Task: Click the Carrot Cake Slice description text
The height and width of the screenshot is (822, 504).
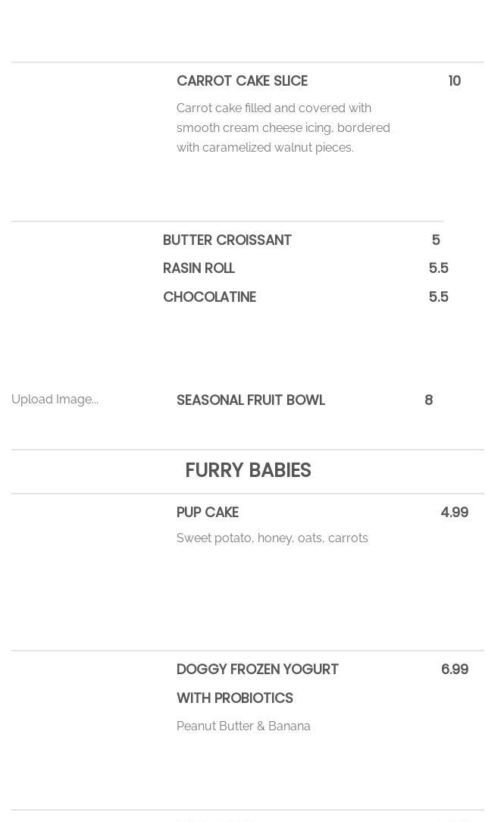Action: [283, 127]
